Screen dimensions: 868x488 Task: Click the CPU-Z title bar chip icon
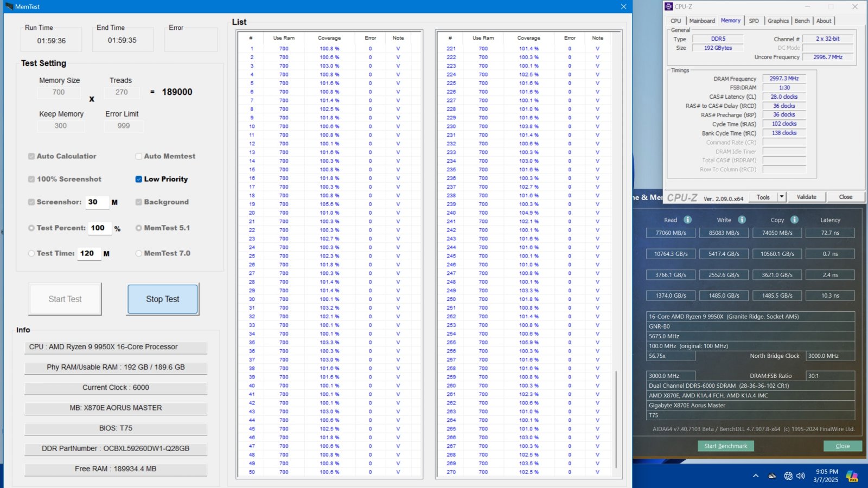coord(669,7)
